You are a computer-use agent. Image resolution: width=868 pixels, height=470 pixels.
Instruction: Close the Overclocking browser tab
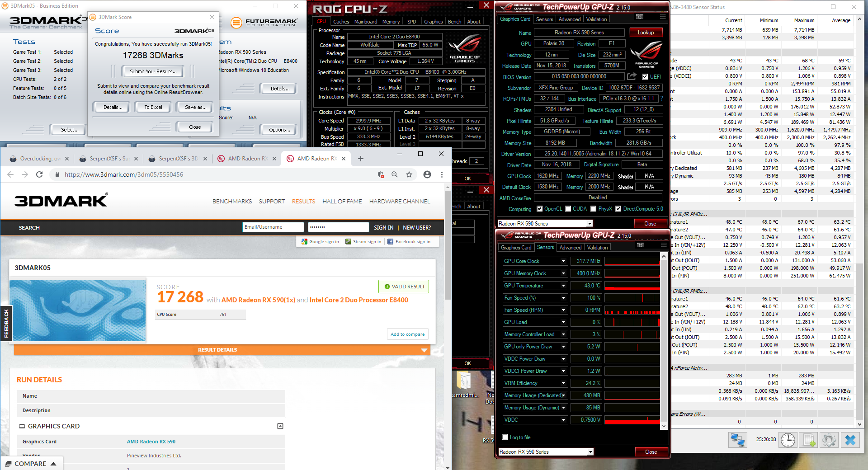point(67,159)
